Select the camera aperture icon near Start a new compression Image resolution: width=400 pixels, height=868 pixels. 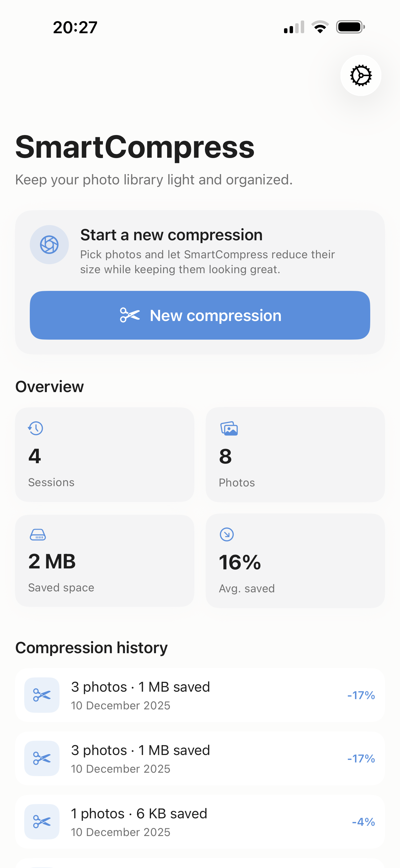49,245
